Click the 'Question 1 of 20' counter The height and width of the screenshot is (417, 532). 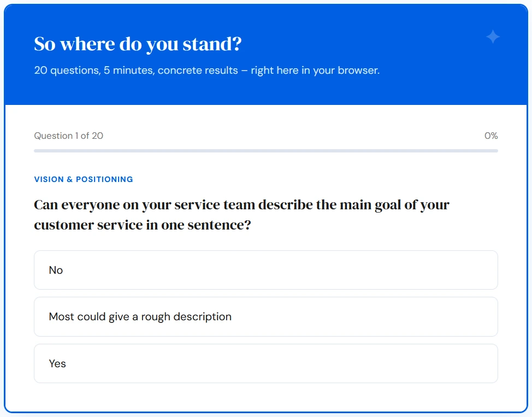point(69,136)
